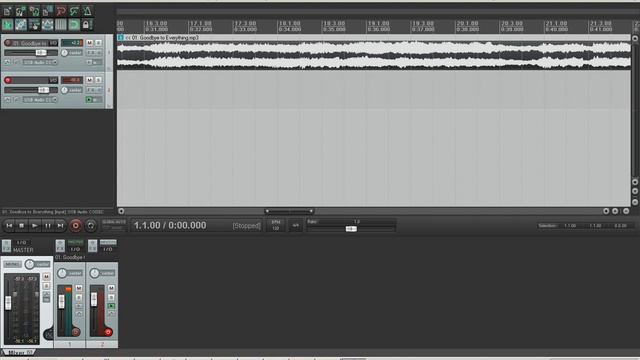Mute mixer channel 1 Goodbye

tap(79, 288)
